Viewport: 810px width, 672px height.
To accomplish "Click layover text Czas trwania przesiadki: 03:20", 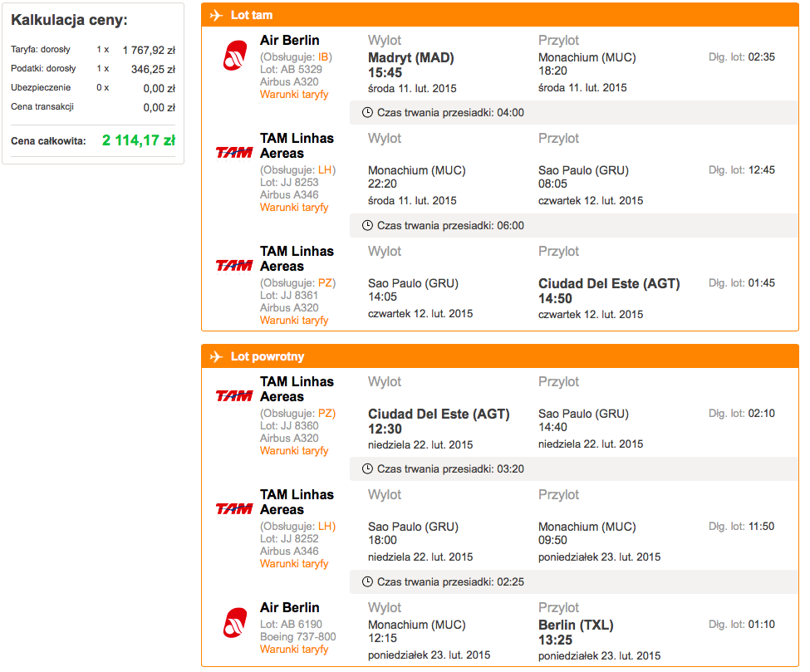I will 450,469.
